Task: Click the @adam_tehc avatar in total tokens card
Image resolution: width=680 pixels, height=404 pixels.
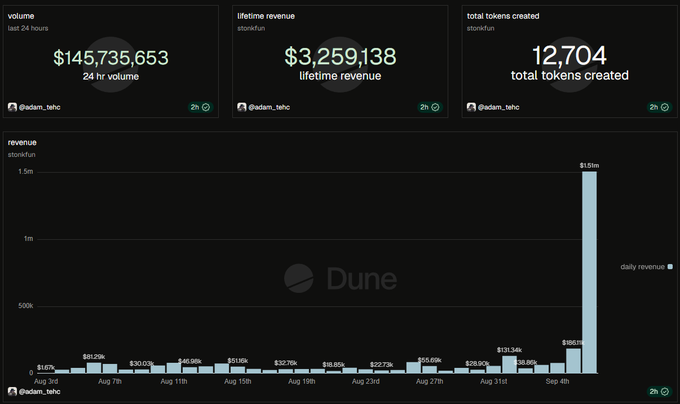Action: [471, 107]
